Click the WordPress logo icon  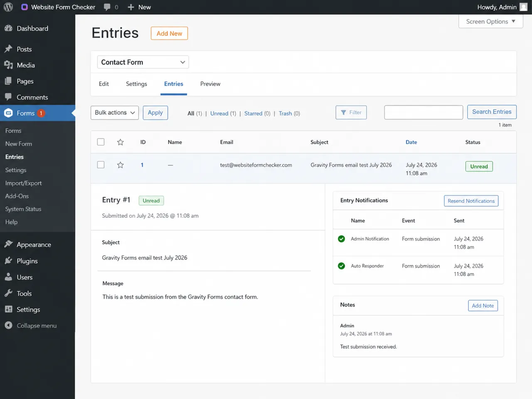coord(8,7)
